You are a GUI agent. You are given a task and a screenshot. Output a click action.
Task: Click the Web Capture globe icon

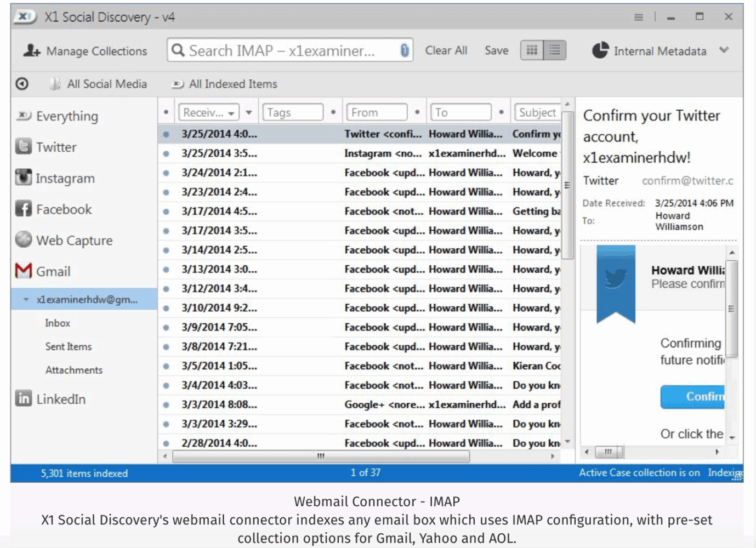[x=24, y=239]
